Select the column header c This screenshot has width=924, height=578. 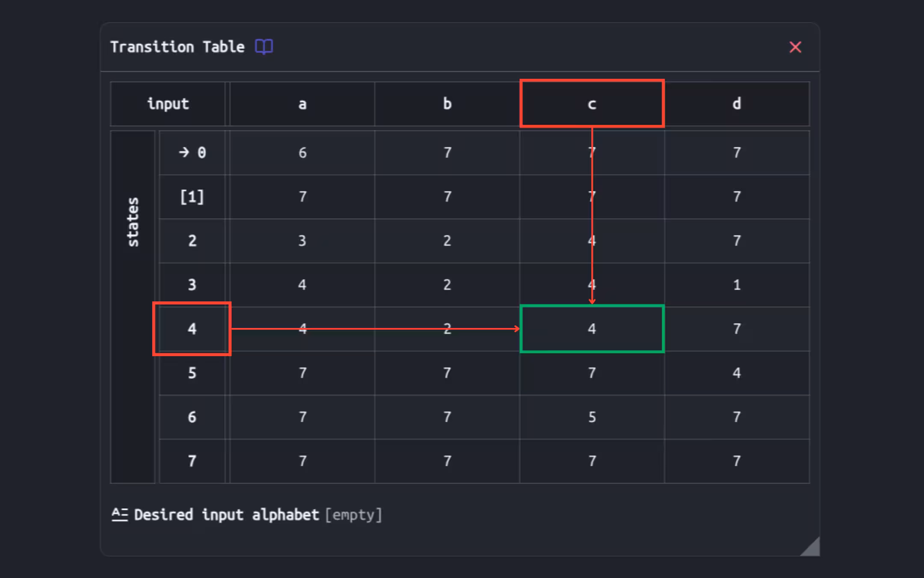[x=592, y=104]
